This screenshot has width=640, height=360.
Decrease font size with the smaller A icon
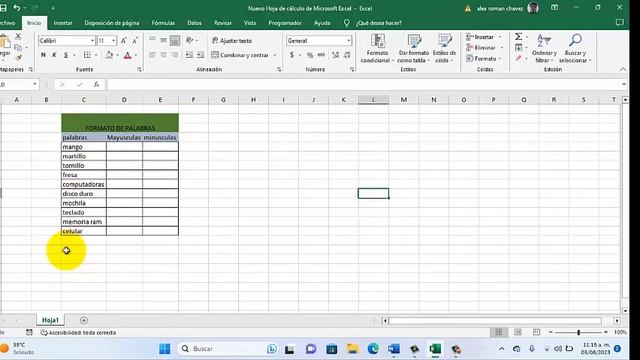point(135,40)
